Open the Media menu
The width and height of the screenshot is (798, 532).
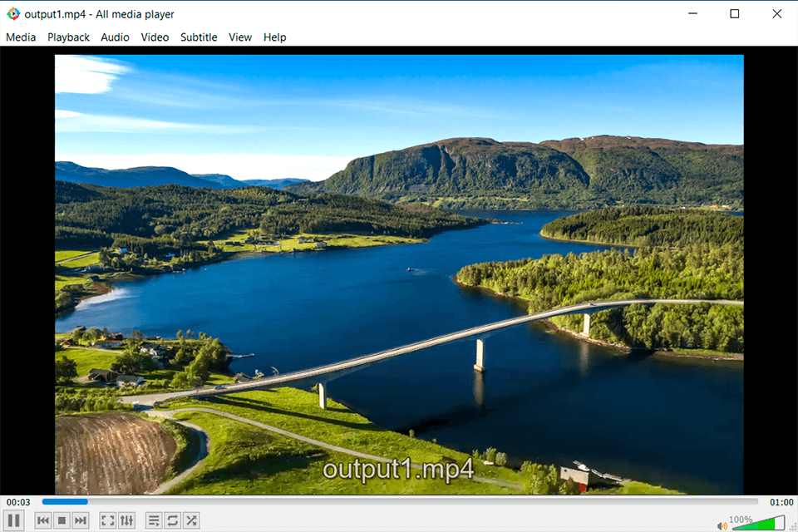(x=21, y=37)
